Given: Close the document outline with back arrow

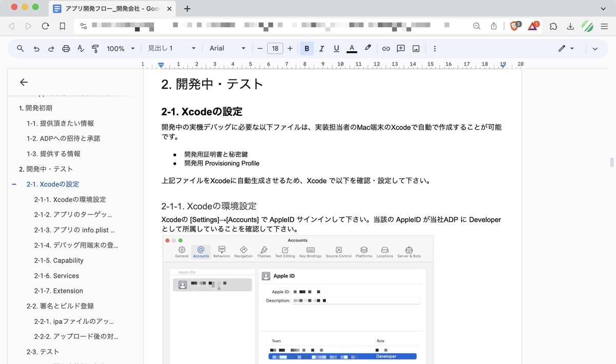Looking at the screenshot, I should 24,82.
